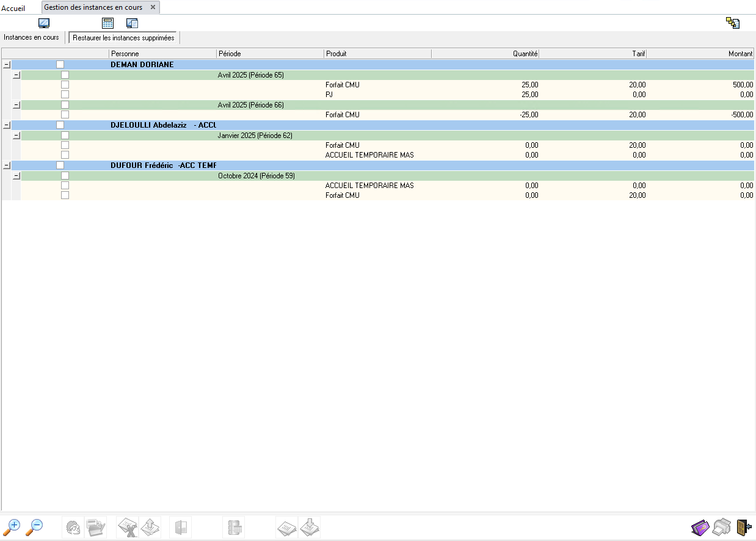
Task: Close the Gestion des instances en cours tab
Action: click(153, 7)
